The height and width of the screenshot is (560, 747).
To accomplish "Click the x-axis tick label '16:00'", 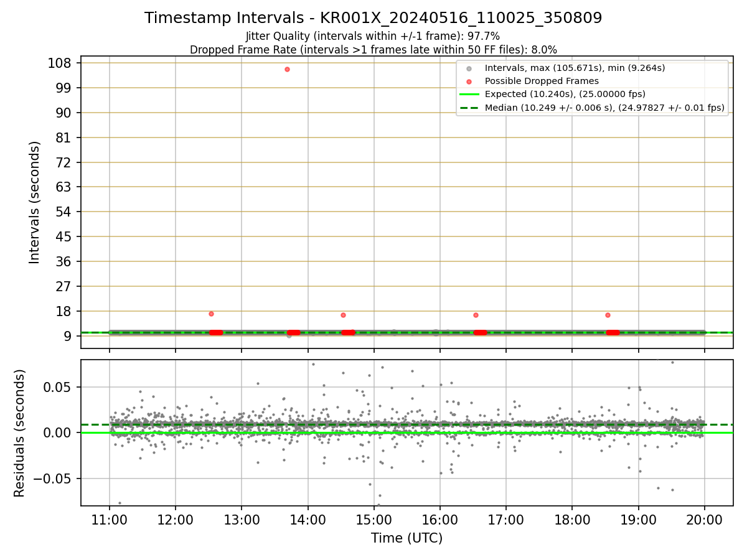I will pos(440,520).
